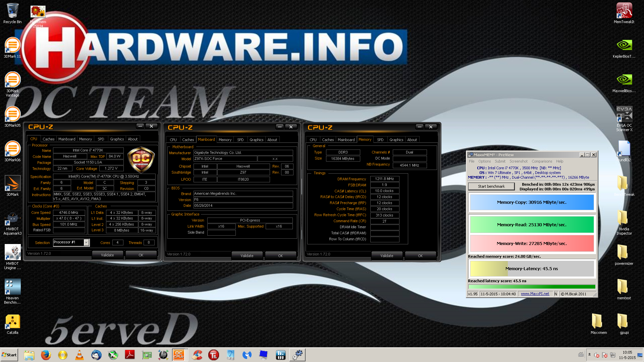644x362 pixels.
Task: Click the CCleaner icon in the taskbar
Action: 197,355
